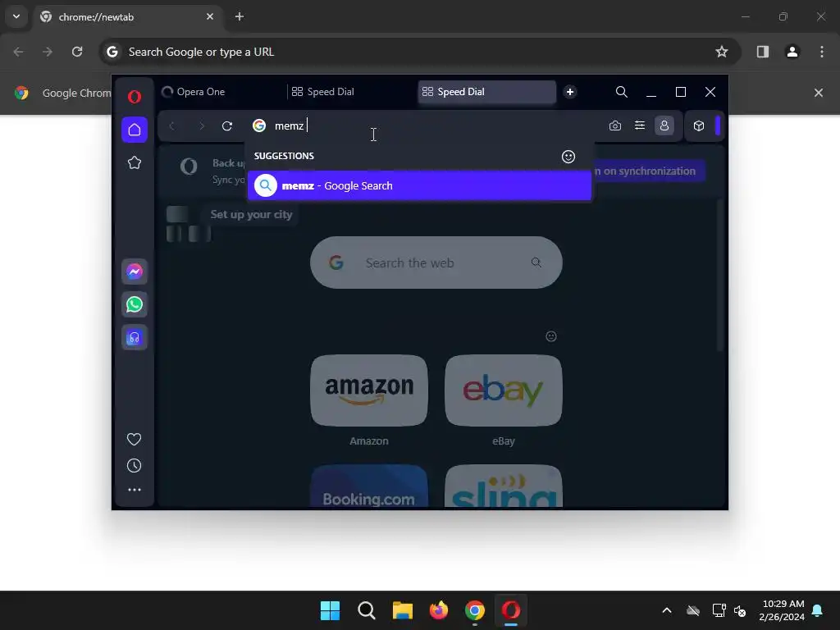Open Chrome side panel icon

tap(762, 52)
